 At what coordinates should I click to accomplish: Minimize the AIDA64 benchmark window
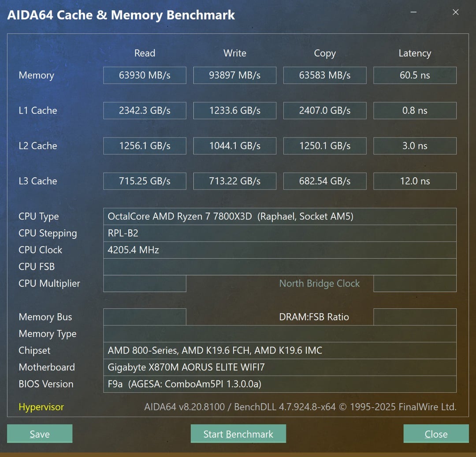pyautogui.click(x=413, y=12)
